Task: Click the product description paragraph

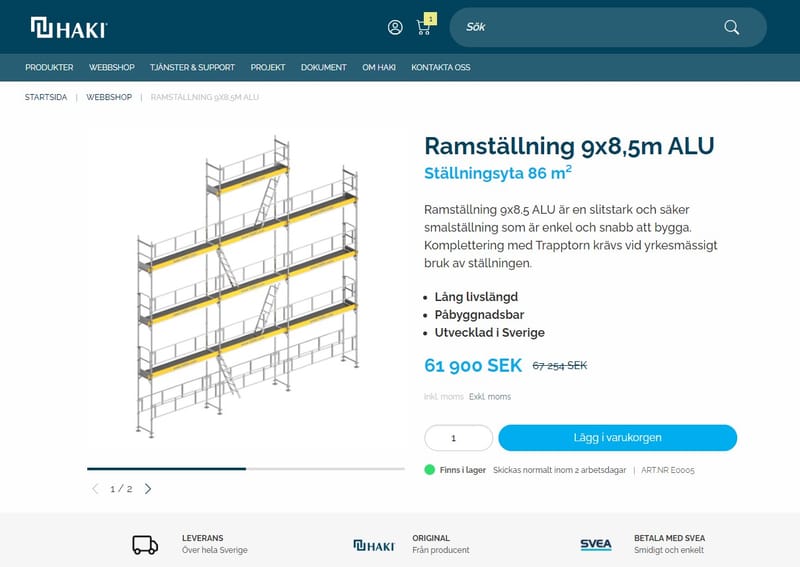Action: [570, 236]
